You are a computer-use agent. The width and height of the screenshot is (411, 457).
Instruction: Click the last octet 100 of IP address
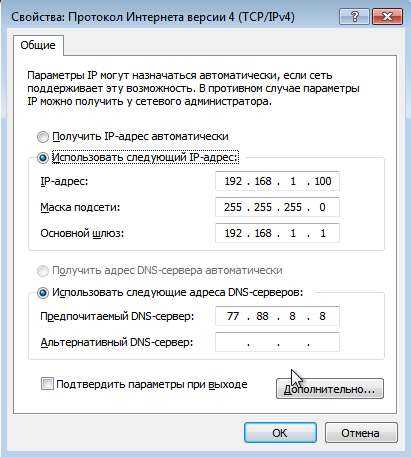point(323,181)
